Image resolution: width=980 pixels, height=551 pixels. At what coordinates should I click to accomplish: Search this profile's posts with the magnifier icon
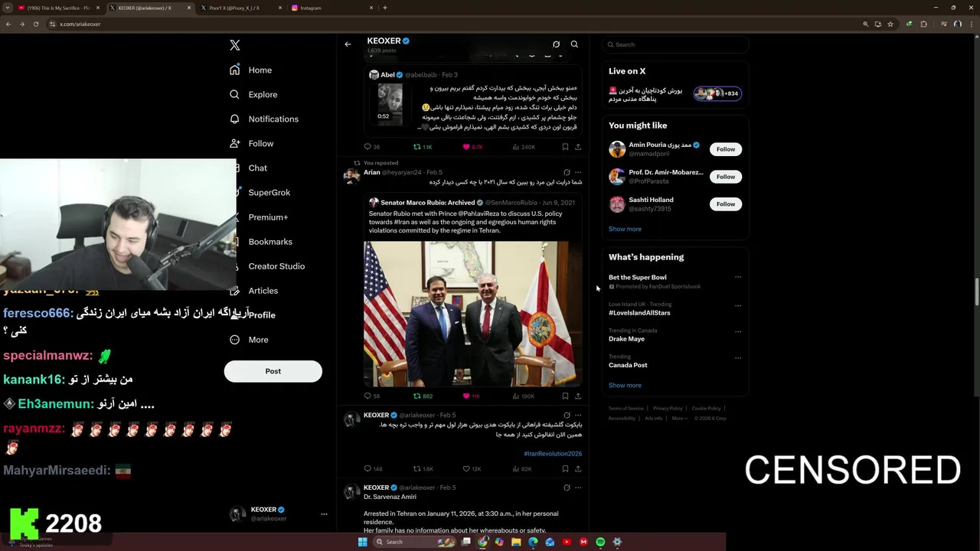pyautogui.click(x=574, y=44)
